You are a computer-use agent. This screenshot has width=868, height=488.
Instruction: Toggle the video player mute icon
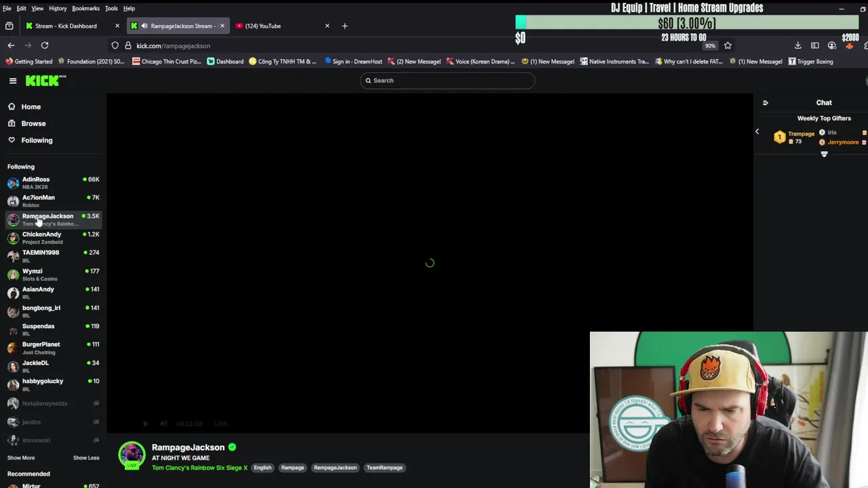click(x=163, y=424)
